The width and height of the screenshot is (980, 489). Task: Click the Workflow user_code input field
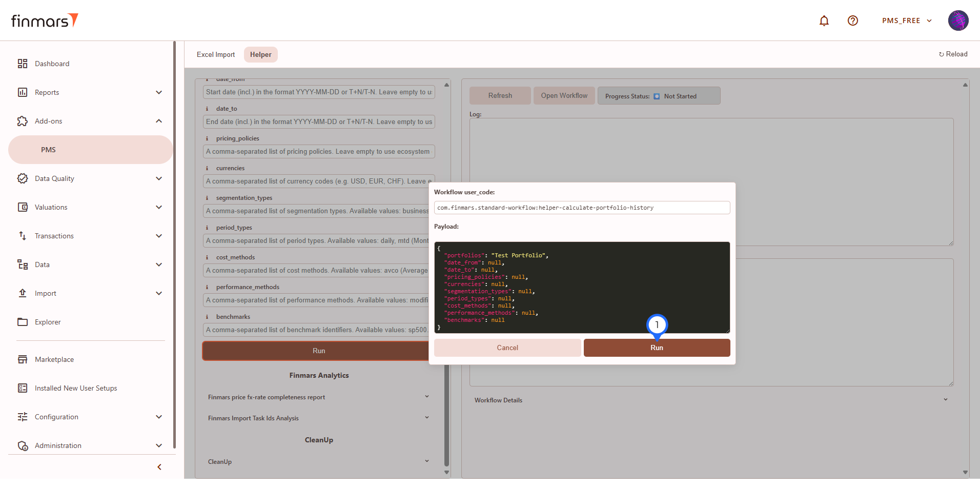click(x=582, y=208)
